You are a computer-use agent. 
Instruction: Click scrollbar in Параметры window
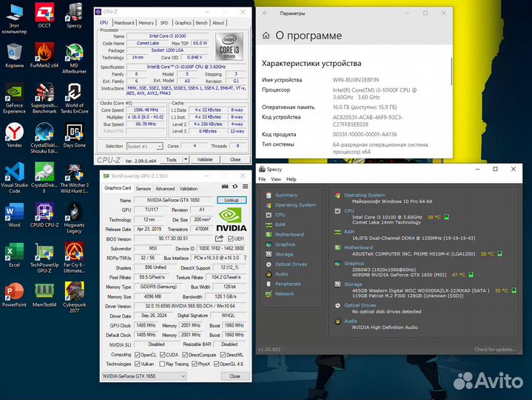point(451,71)
